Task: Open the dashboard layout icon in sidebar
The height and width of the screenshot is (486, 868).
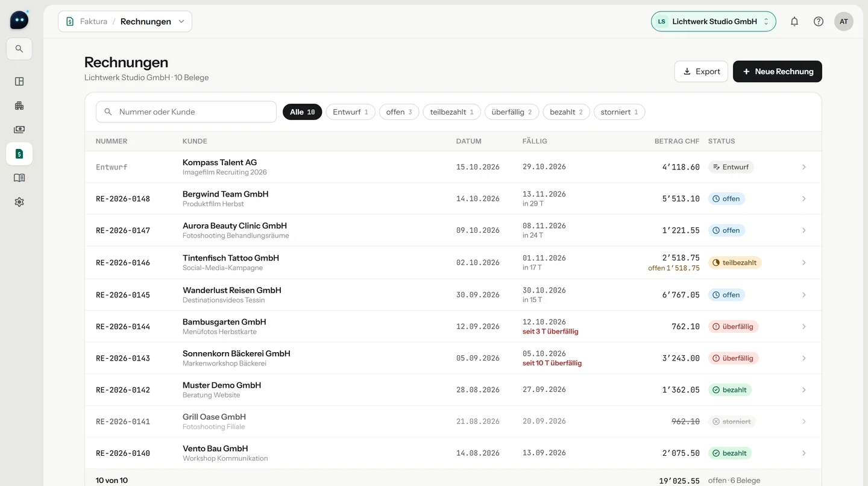Action: 19,81
